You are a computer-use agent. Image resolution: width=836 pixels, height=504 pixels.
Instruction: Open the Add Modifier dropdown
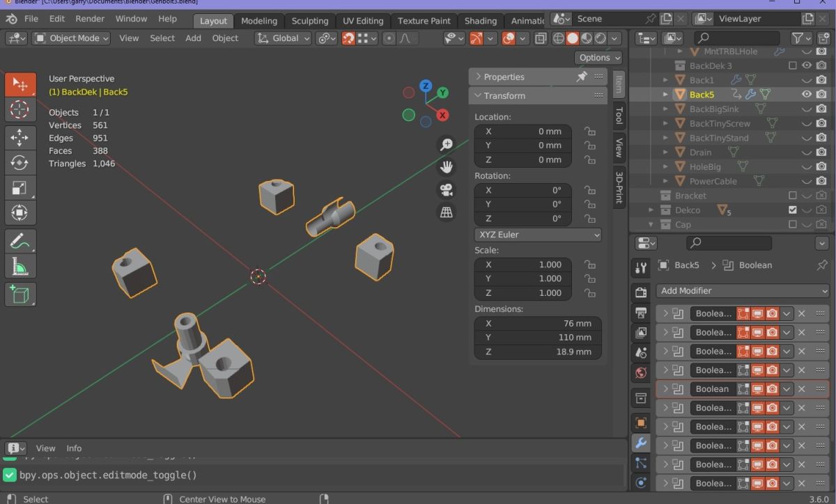743,291
